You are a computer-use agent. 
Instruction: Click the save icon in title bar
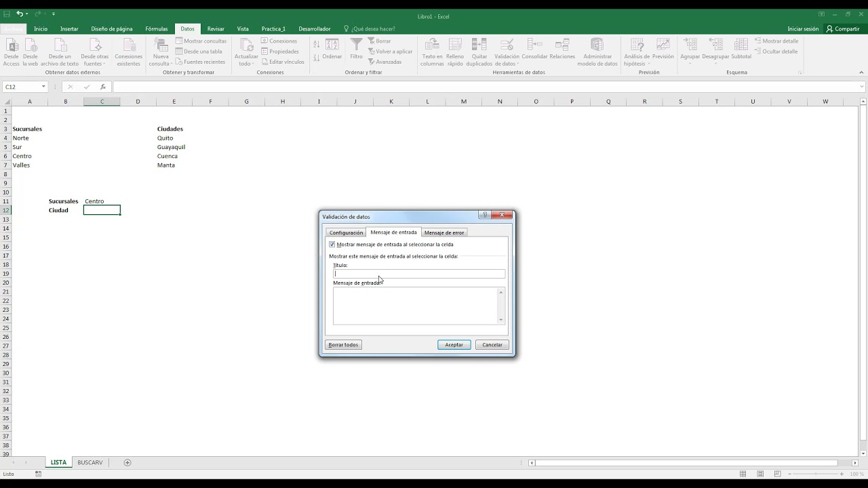(7, 14)
